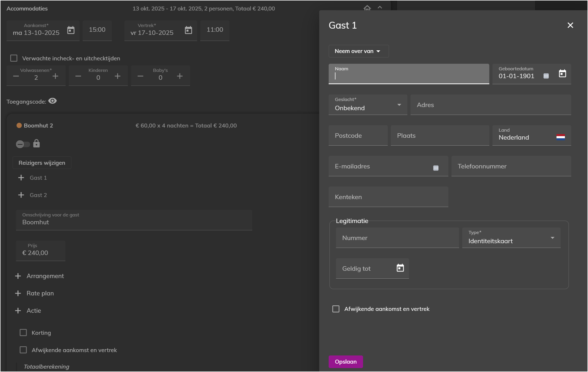Enable Verwachte incheck- en uitchecktijden checkbox
588x372 pixels.
(14, 58)
